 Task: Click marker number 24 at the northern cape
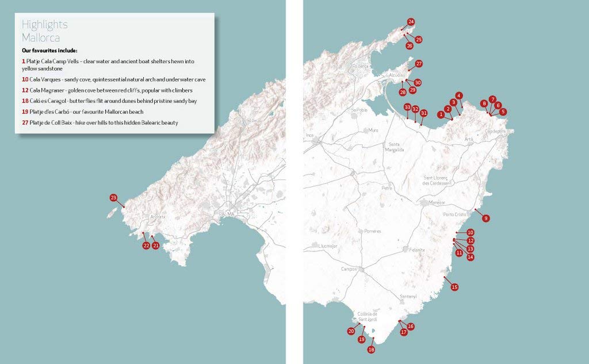click(x=411, y=22)
